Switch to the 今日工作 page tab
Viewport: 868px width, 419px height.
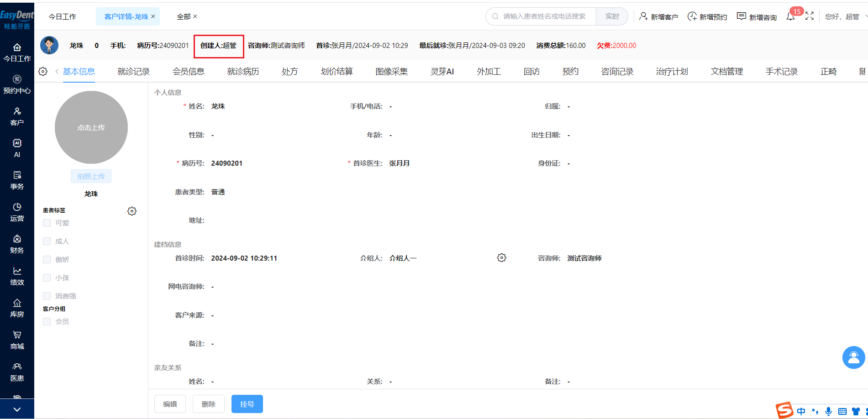coord(63,16)
